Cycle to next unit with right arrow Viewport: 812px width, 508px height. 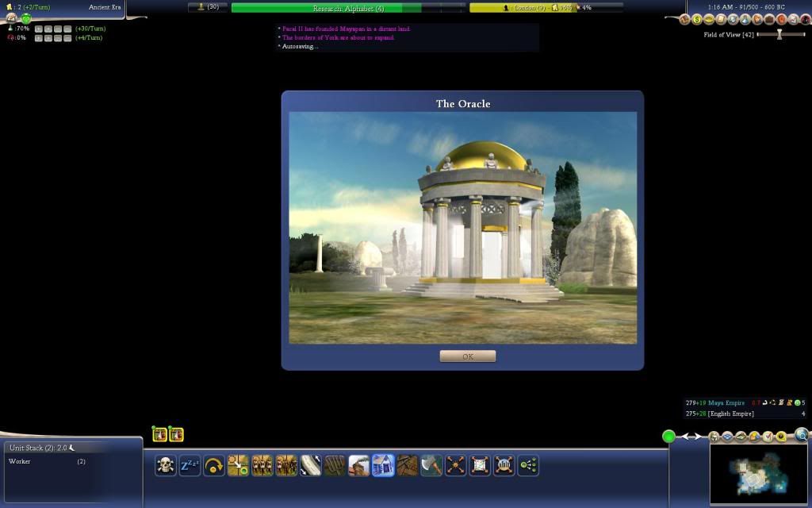click(698, 437)
